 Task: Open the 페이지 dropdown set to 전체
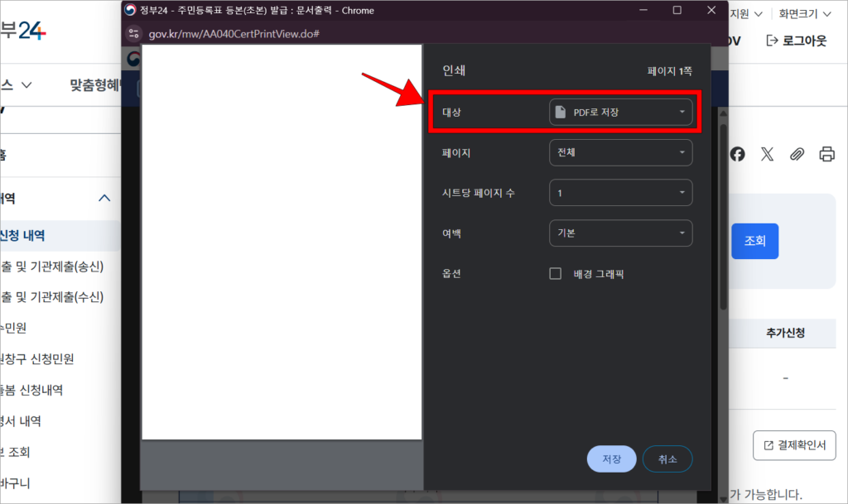tap(620, 152)
